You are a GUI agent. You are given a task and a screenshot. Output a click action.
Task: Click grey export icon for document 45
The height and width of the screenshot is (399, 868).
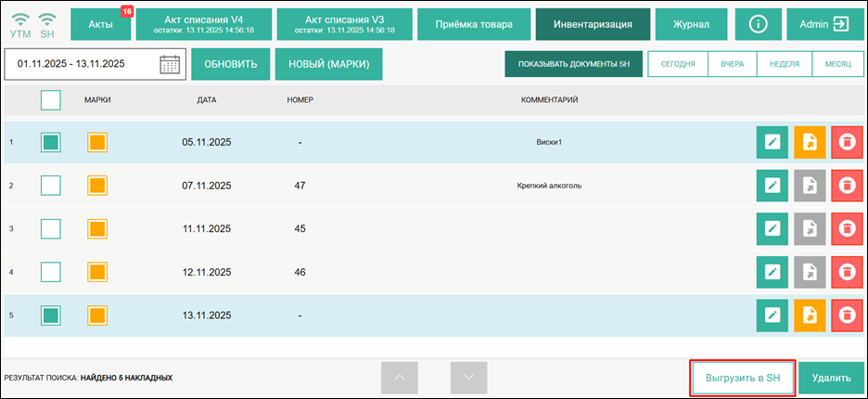click(x=809, y=228)
